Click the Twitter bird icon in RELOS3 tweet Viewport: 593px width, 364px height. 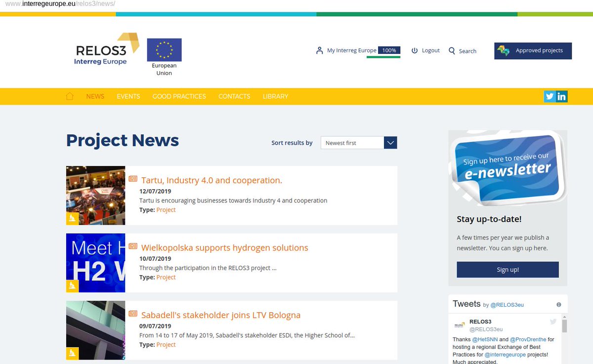[x=553, y=322]
